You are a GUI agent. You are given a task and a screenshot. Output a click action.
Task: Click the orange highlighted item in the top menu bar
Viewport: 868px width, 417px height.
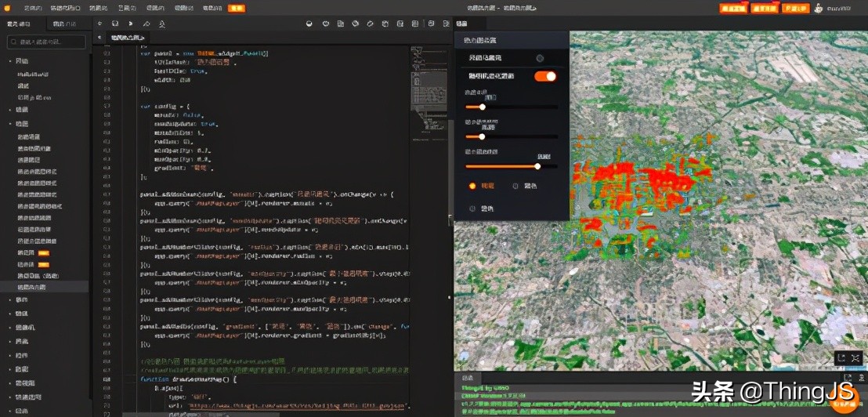pos(236,8)
